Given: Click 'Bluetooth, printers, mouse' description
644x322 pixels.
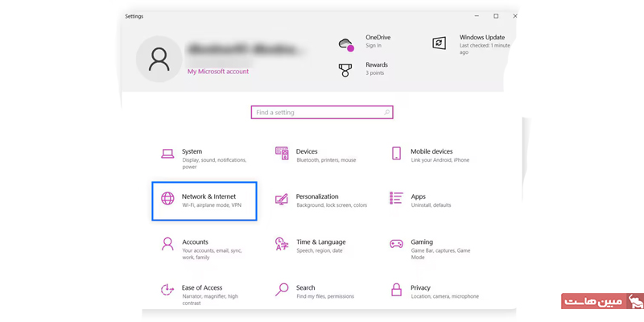Looking at the screenshot, I should (326, 160).
